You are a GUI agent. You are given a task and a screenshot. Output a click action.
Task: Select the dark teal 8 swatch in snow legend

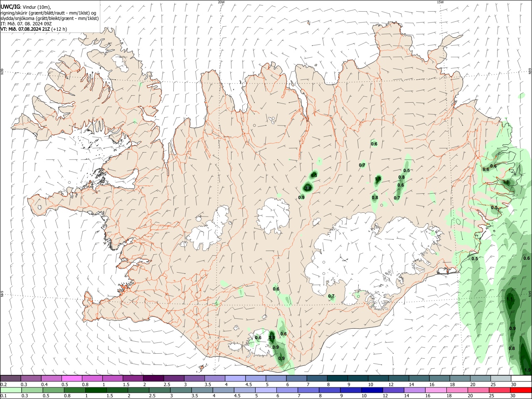click(x=337, y=378)
